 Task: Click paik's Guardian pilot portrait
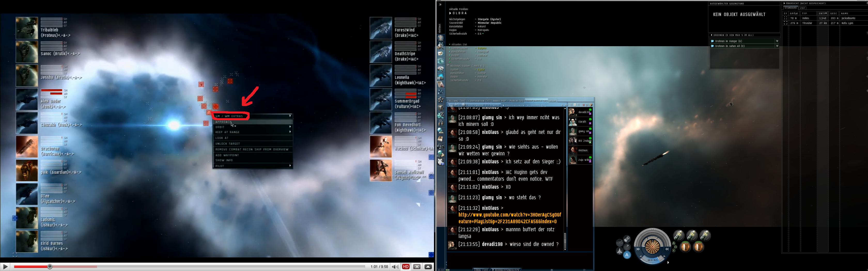(27, 170)
